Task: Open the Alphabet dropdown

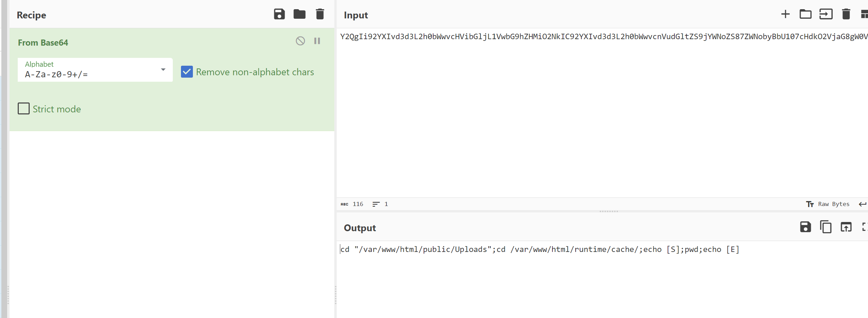Action: point(95,70)
